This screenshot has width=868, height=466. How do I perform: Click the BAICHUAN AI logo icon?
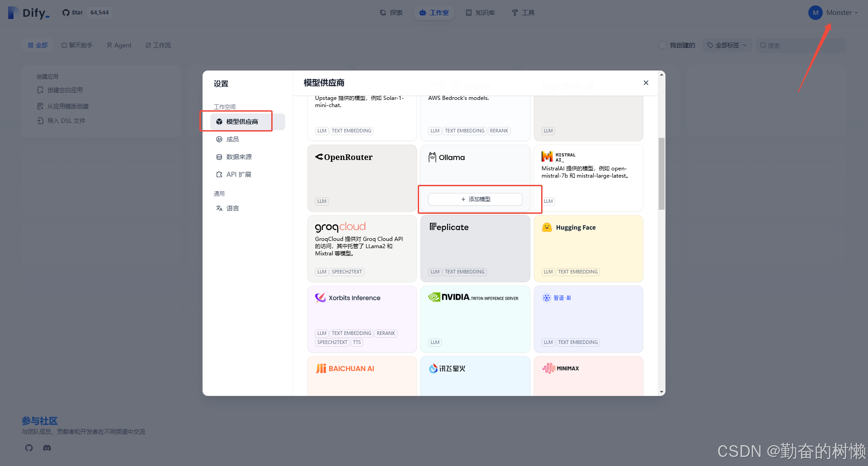click(x=321, y=368)
